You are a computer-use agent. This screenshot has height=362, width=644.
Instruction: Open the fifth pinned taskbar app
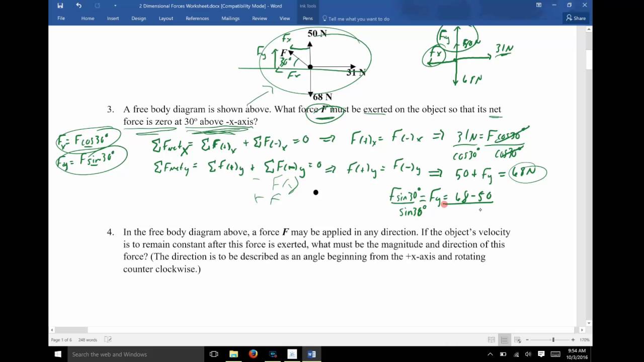click(292, 354)
